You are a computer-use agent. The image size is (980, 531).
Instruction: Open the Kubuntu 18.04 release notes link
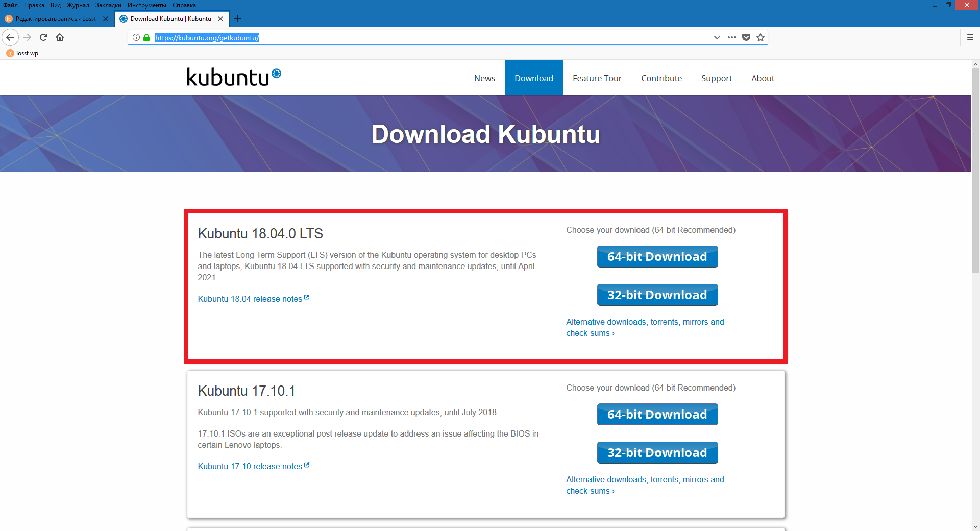click(x=250, y=299)
